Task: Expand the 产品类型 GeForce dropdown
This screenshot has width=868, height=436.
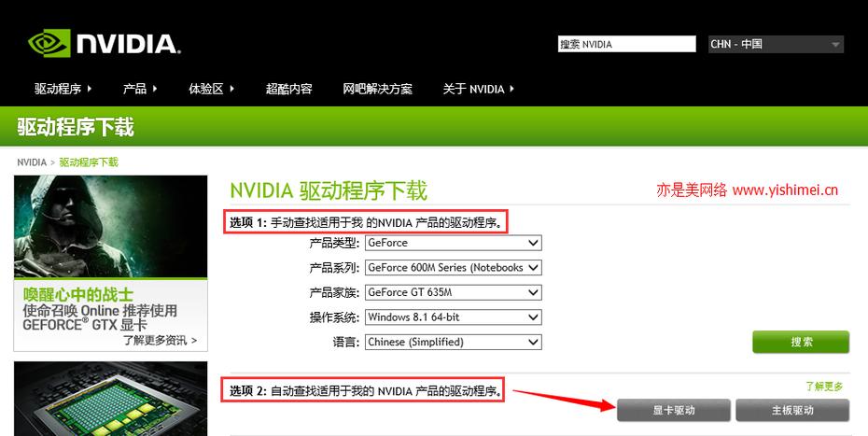Action: tap(453, 243)
